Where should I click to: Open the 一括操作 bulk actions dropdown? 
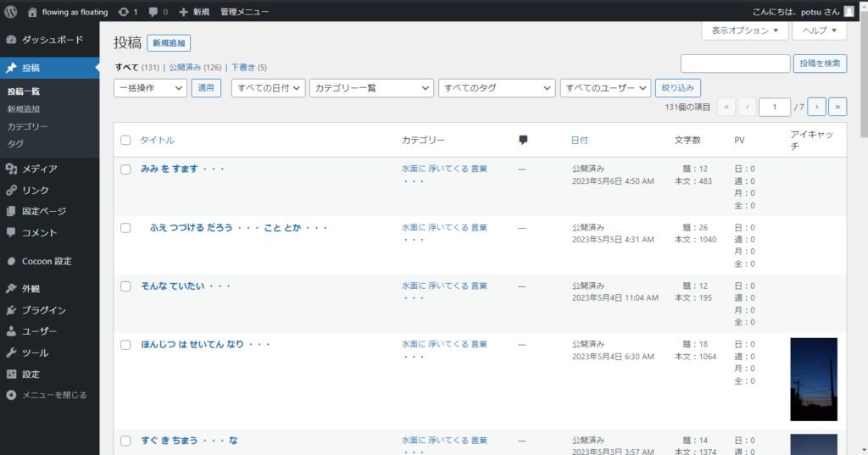pos(150,88)
